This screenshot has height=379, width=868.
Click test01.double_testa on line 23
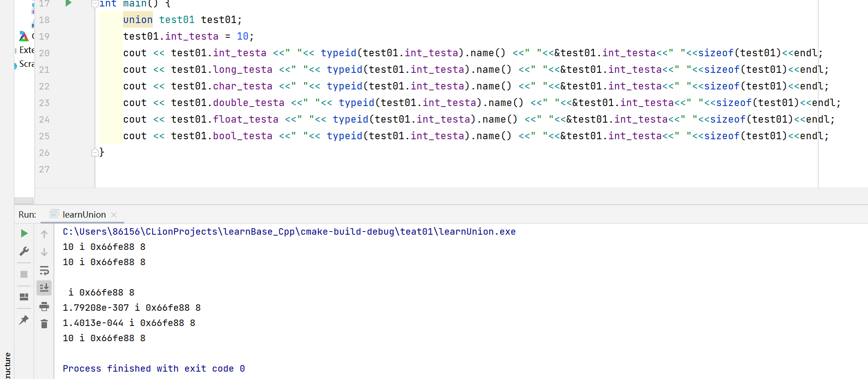tap(228, 103)
